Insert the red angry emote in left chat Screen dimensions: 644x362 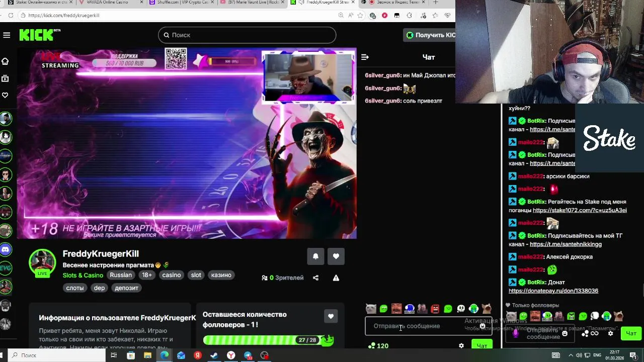click(x=435, y=309)
